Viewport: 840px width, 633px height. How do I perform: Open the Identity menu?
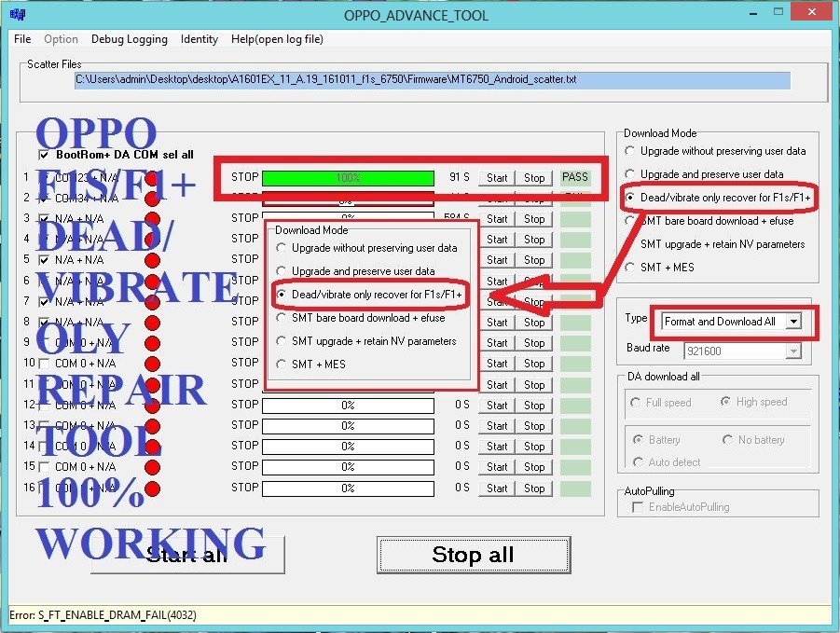coord(200,39)
